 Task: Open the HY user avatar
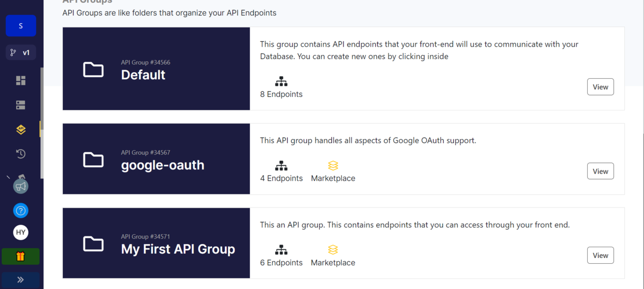point(21,232)
